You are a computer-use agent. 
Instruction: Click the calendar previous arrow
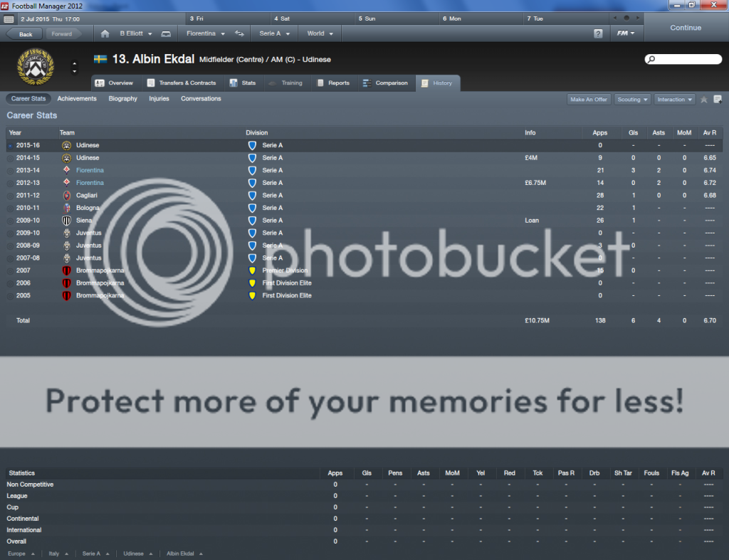(615, 18)
